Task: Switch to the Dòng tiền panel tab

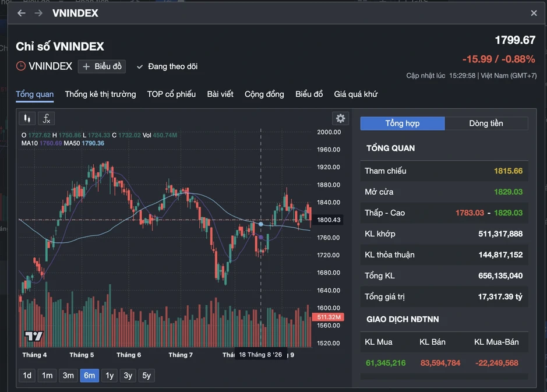Action: [486, 123]
